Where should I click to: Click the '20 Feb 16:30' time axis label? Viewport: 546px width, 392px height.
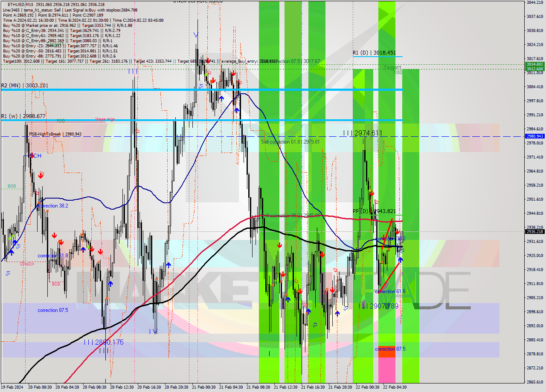coord(149,387)
